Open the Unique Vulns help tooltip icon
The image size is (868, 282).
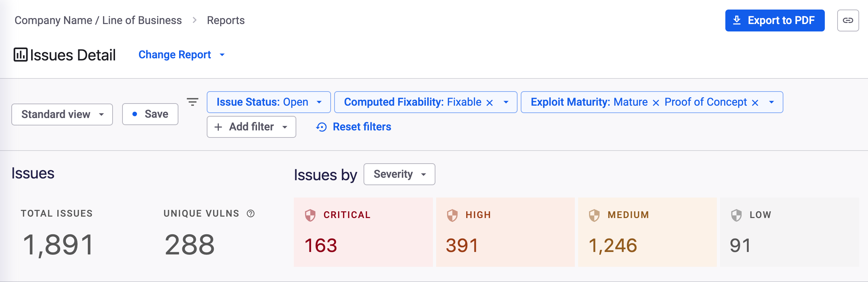coord(250,213)
